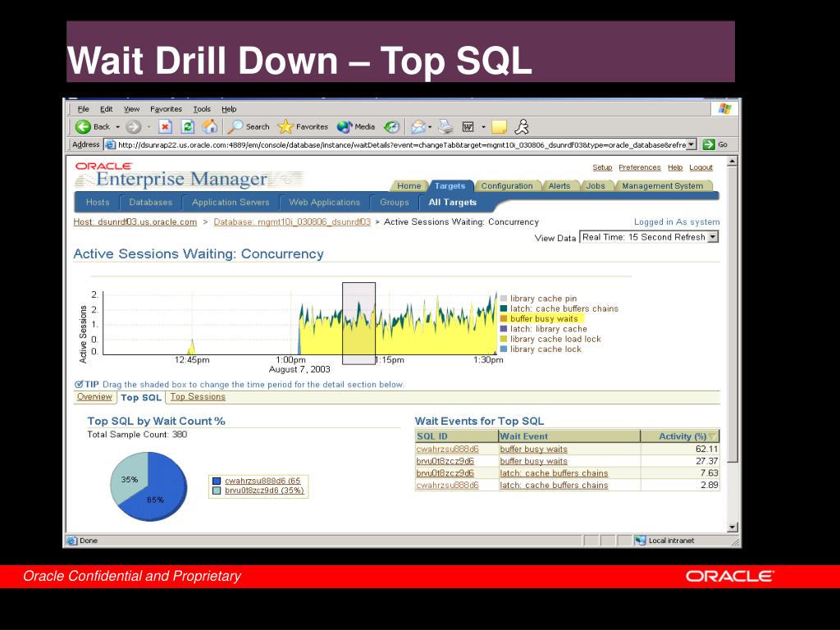
Task: Refresh the page using the toolbar icon
Action: click(x=188, y=127)
